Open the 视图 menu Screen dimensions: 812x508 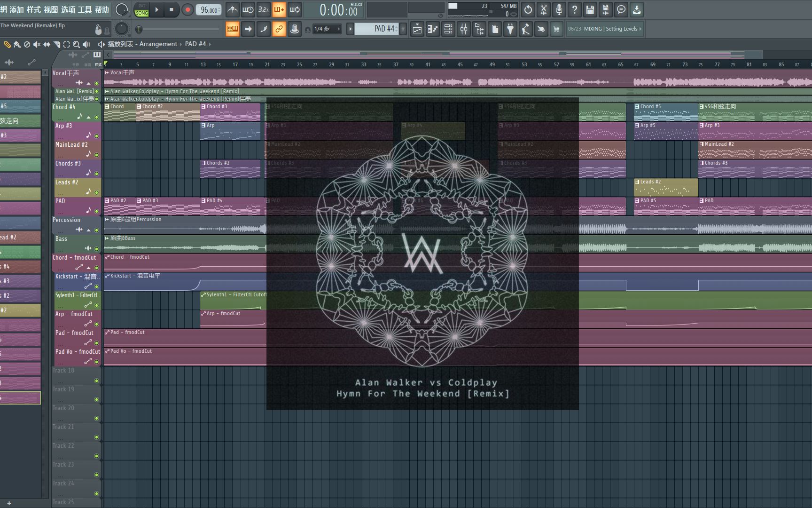click(51, 9)
